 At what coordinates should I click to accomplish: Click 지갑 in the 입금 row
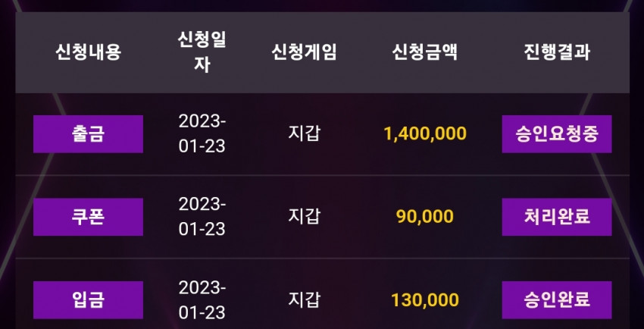304,299
